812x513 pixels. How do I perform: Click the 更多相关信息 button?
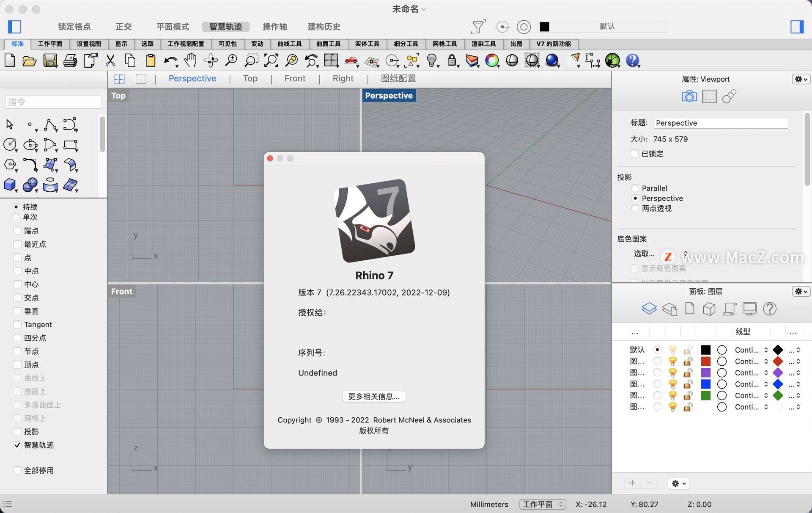[374, 396]
